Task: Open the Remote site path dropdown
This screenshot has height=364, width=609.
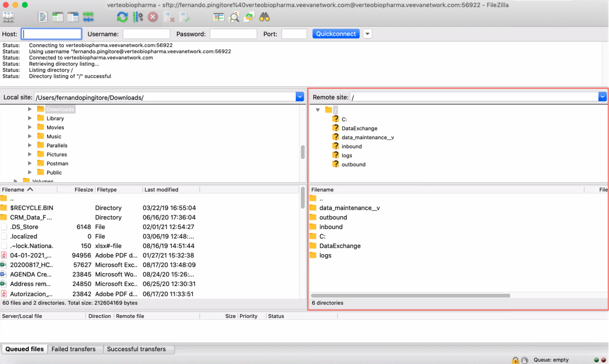Action: [603, 97]
